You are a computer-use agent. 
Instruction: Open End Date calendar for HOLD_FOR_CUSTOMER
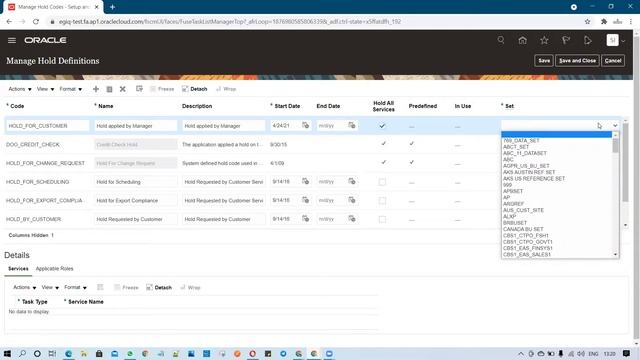(x=352, y=125)
